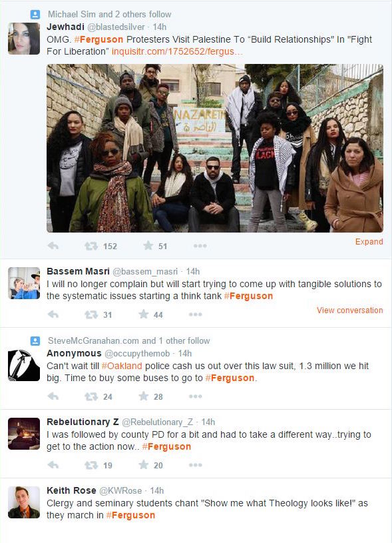Expand the Jewhadi tweet

369,242
